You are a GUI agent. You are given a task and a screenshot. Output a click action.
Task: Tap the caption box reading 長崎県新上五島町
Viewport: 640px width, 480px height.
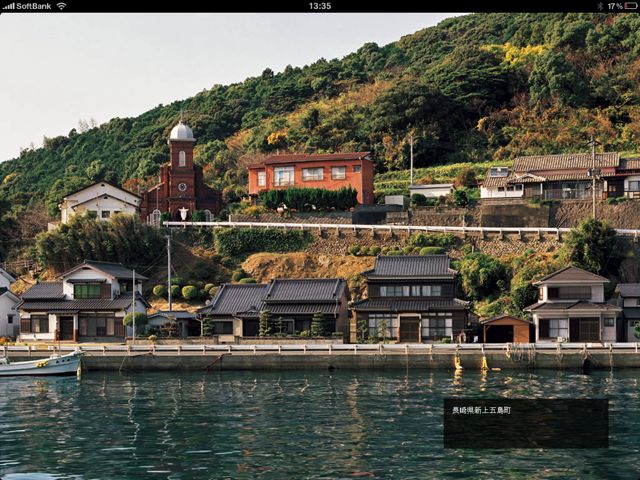tap(526, 423)
